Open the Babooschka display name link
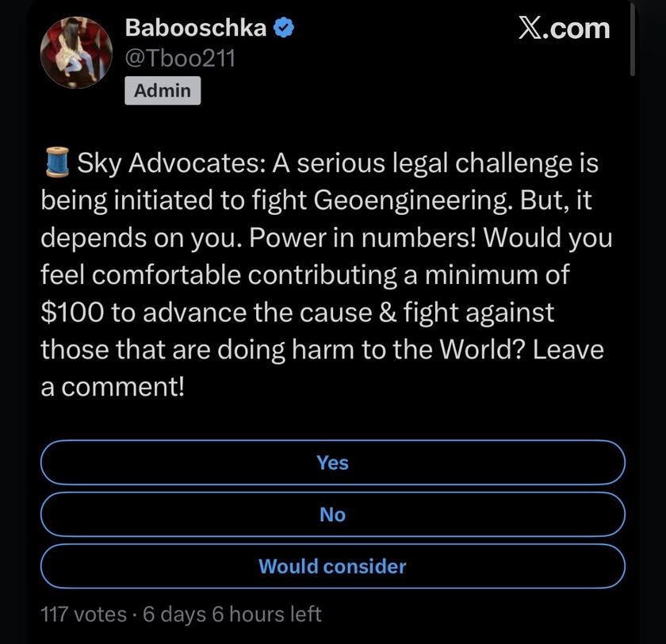Image resolution: width=666 pixels, height=644 pixels. point(196,29)
